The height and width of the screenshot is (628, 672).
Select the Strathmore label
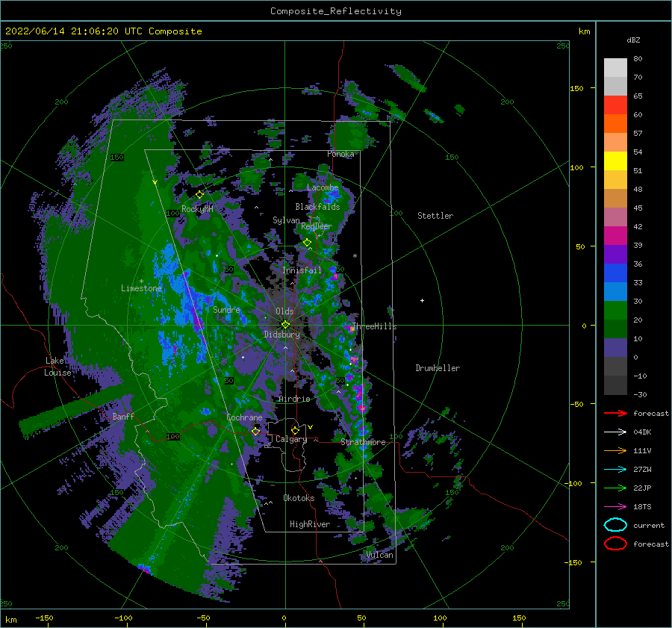(363, 442)
